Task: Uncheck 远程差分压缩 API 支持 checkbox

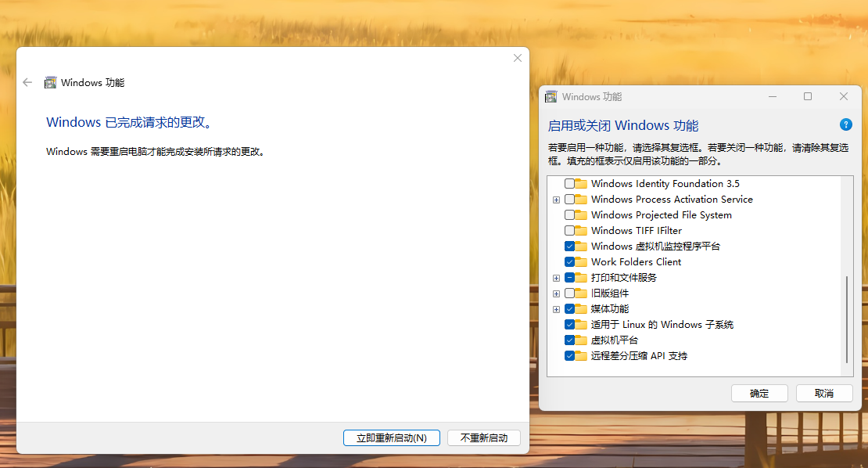Action: point(569,355)
